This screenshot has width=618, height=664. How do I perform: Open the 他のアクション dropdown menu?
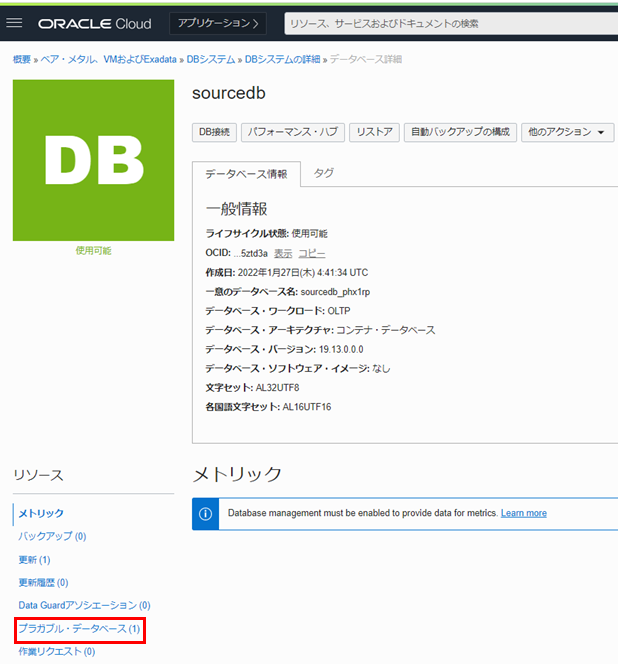pyautogui.click(x=567, y=132)
